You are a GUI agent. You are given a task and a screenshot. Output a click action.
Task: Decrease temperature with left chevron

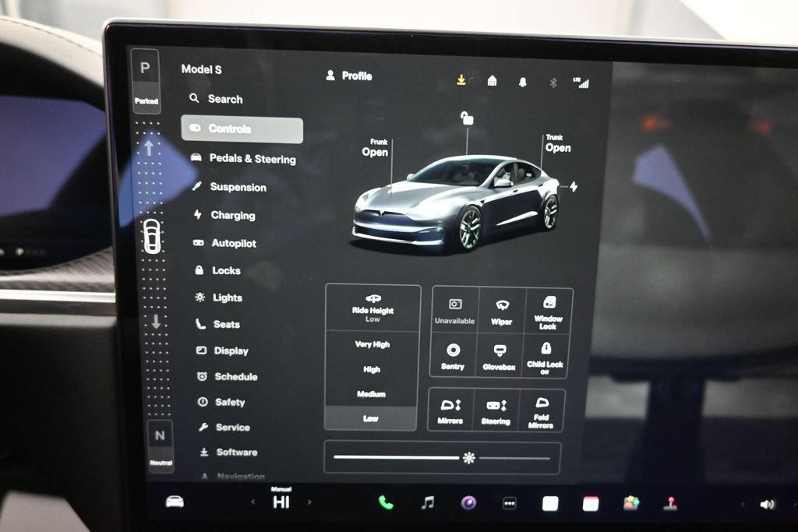(x=253, y=502)
